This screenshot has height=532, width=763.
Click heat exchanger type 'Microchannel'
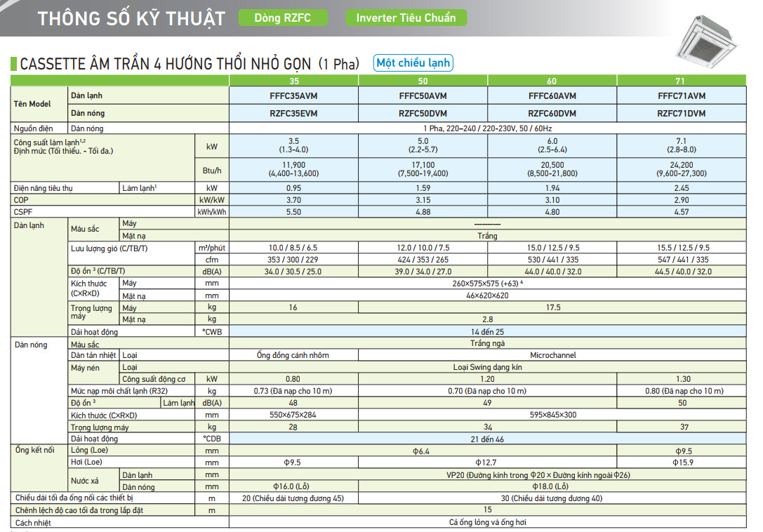(553, 355)
